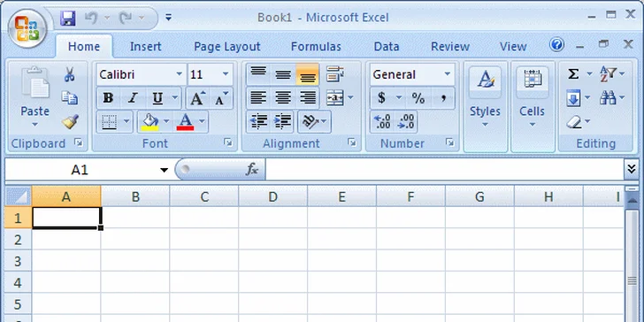
Task: Save workbook with Quick Access floppy icon
Action: [x=68, y=18]
